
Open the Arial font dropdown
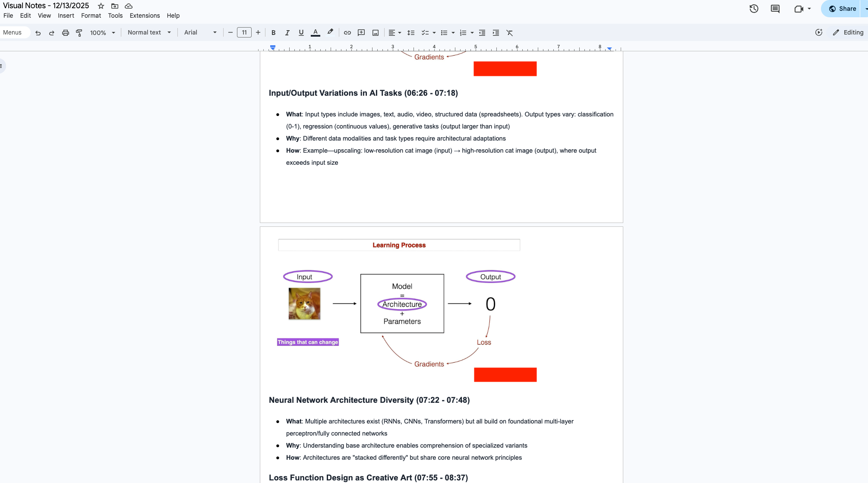pos(200,33)
